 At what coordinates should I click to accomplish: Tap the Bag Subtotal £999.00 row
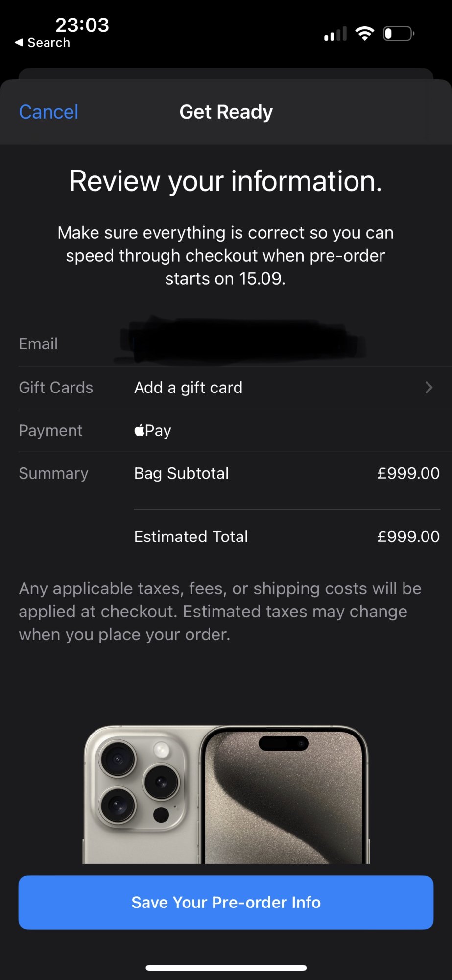tap(287, 473)
